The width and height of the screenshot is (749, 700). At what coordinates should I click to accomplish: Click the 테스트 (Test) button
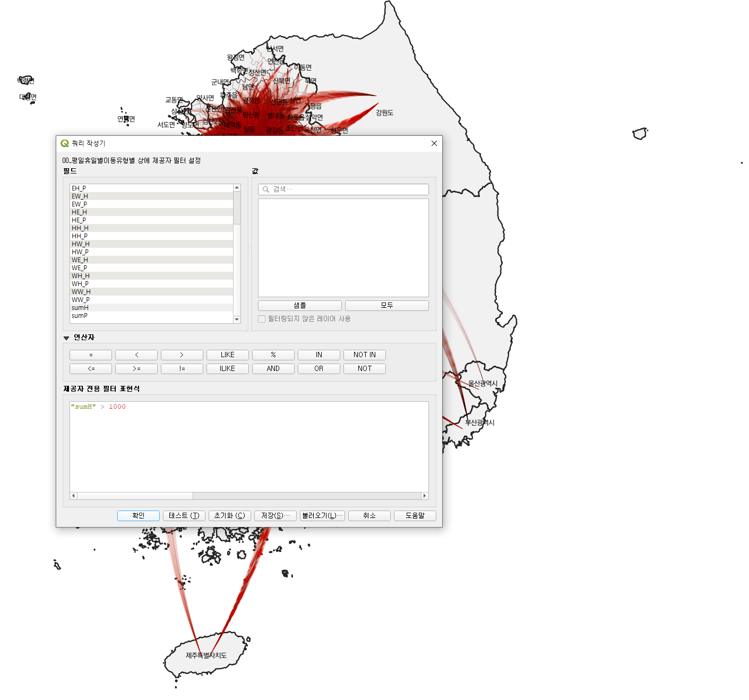coord(184,516)
